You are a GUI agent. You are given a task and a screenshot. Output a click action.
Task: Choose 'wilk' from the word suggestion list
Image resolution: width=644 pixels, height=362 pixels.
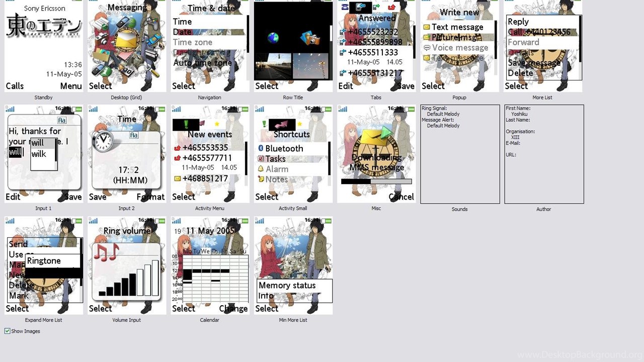pos(39,154)
